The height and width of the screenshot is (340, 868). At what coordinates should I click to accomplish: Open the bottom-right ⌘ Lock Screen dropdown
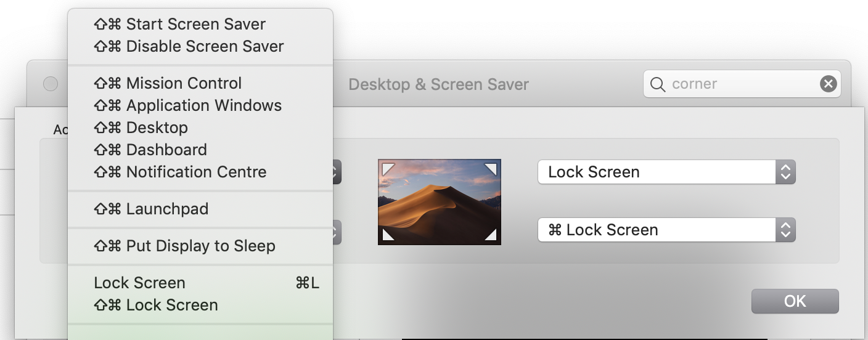[666, 230]
